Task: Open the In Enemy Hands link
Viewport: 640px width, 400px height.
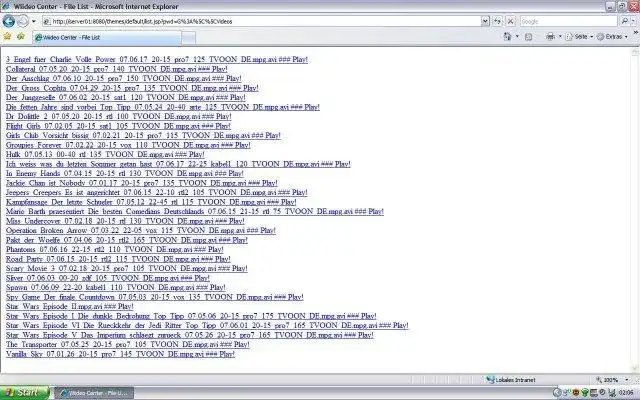Action: (x=124, y=173)
